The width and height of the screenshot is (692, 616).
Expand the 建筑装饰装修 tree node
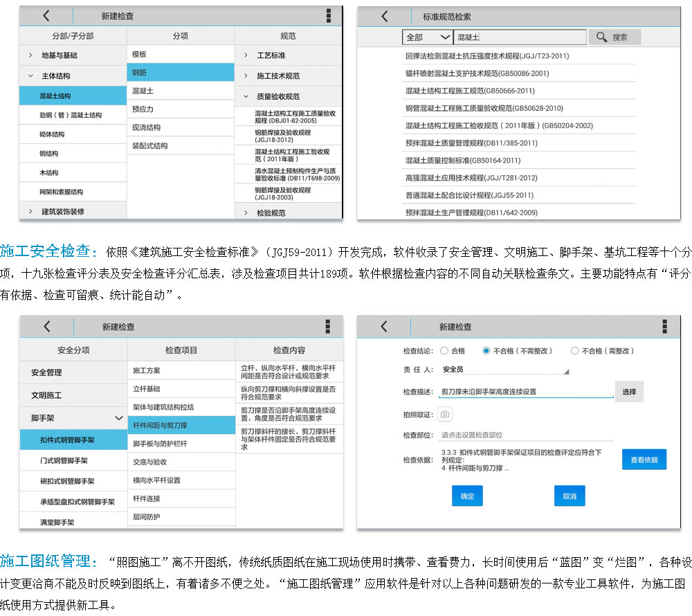30,211
